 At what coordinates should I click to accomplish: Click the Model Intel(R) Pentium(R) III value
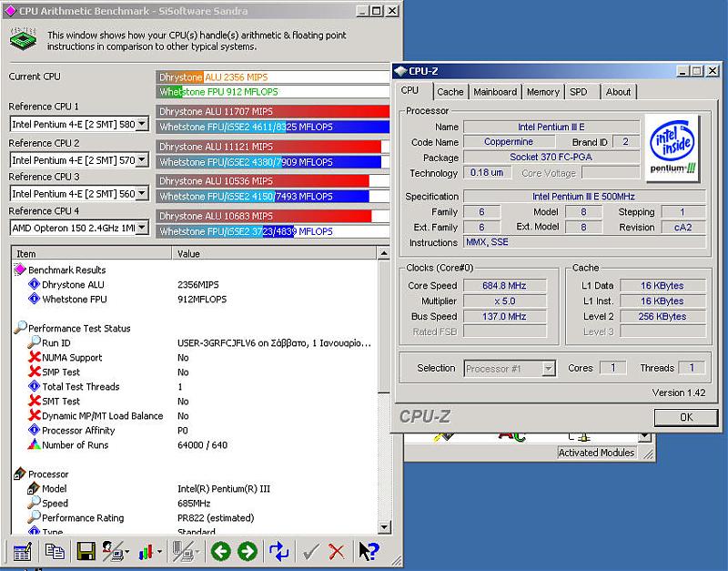[x=224, y=489]
